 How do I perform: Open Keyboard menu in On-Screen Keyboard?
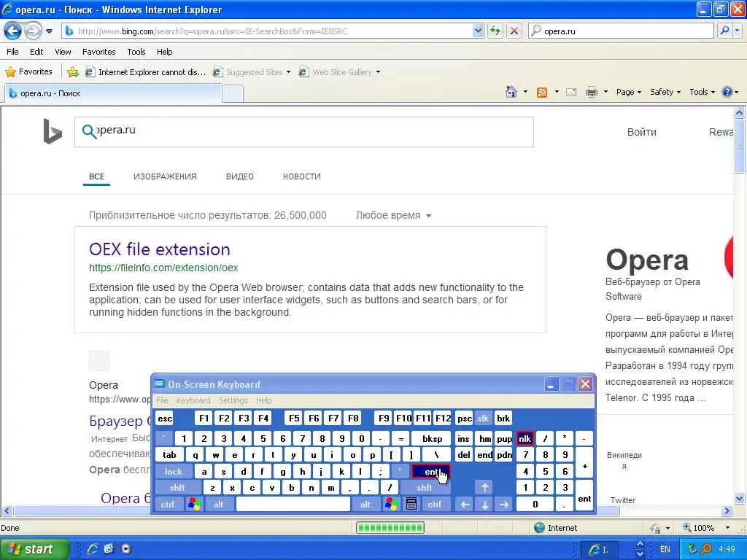point(193,400)
